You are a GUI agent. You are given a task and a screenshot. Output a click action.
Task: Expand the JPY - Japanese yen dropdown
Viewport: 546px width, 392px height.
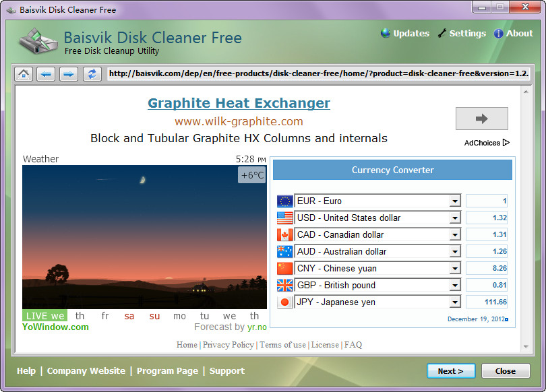pos(455,302)
